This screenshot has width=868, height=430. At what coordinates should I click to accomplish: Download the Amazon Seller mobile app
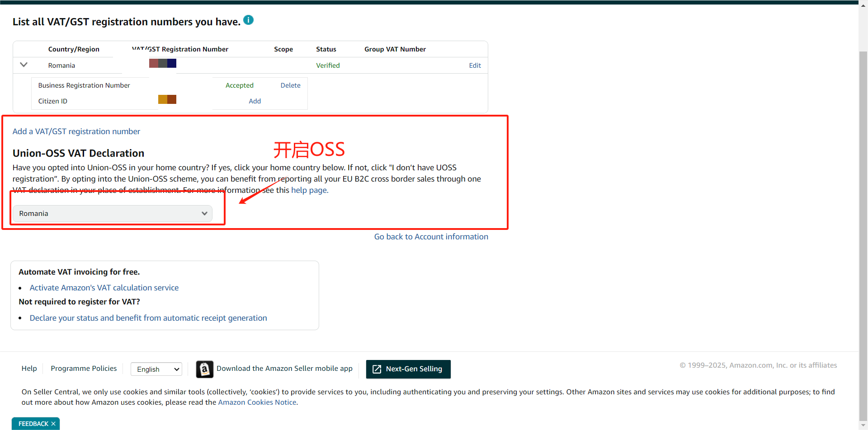pos(284,369)
